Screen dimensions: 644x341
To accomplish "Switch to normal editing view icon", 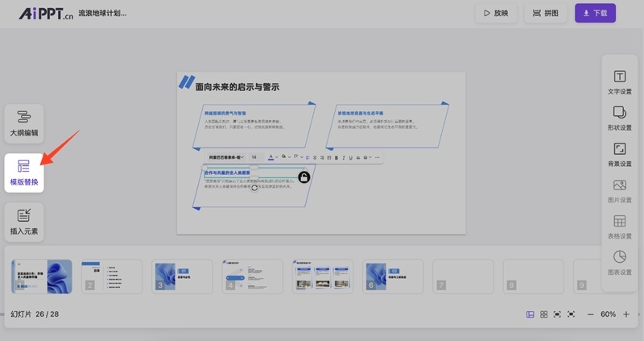I will pos(530,314).
